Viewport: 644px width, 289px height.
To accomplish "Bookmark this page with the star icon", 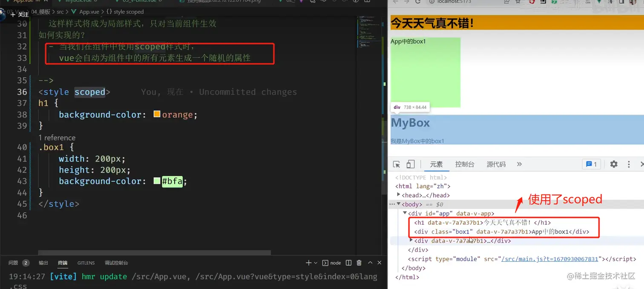I will click(x=518, y=2).
